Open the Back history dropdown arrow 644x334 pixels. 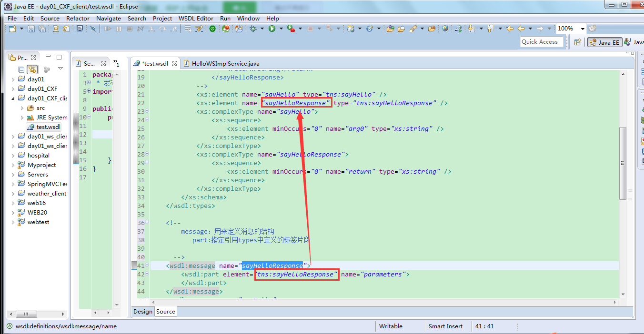coord(530,29)
